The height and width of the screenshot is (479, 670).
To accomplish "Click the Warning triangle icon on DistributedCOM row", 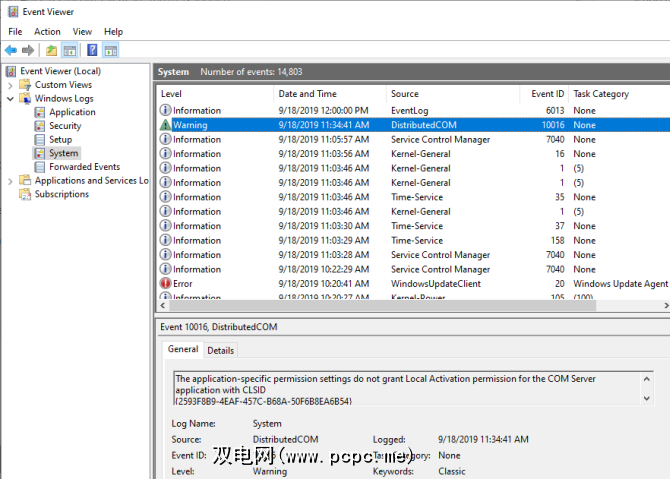I will coord(165,125).
